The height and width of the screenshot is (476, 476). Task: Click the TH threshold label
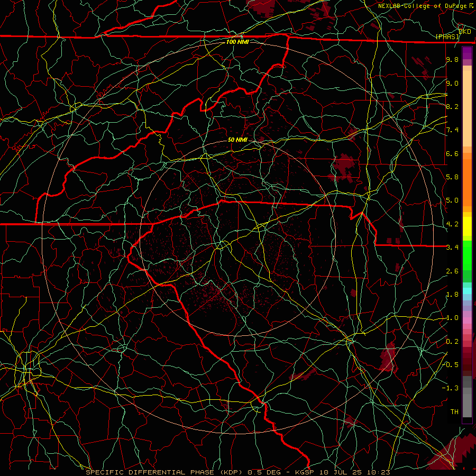click(x=454, y=412)
